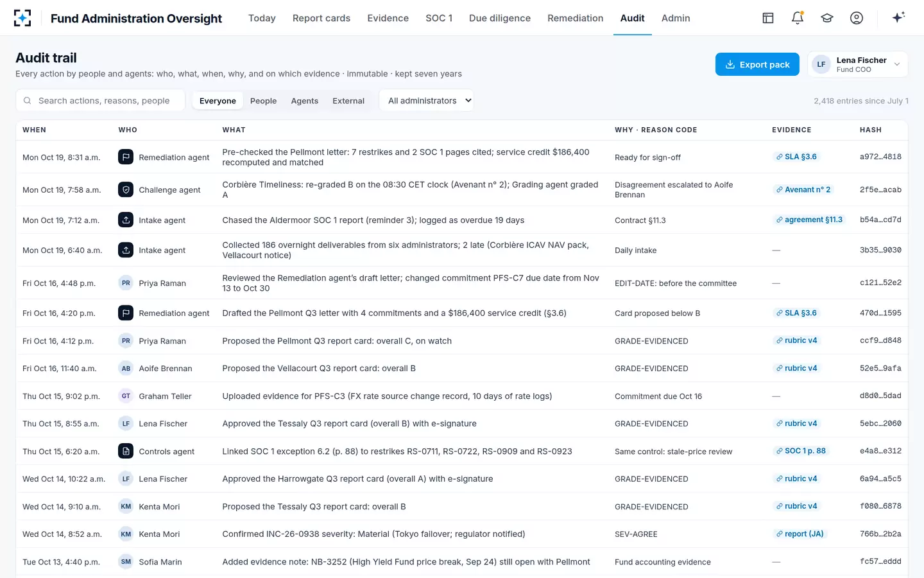
Task: Open the Evidence tab
Action: click(388, 18)
